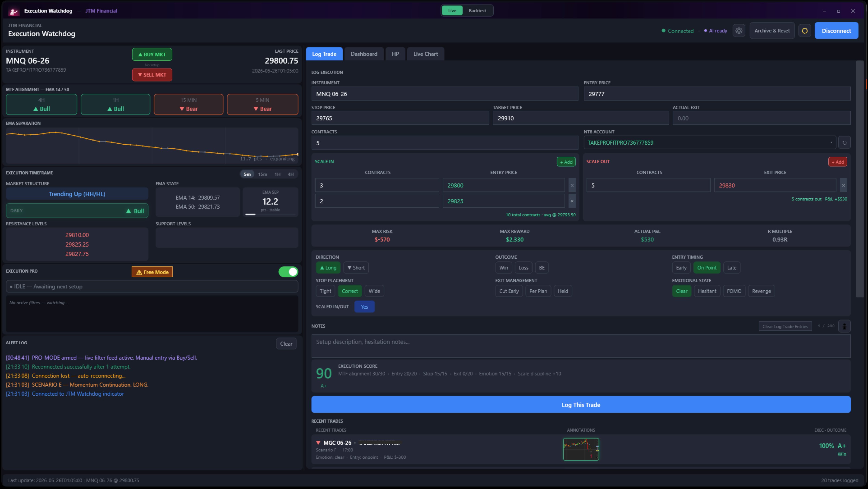Click the Actual Exit field
This screenshot has width=868, height=489.
tap(762, 118)
